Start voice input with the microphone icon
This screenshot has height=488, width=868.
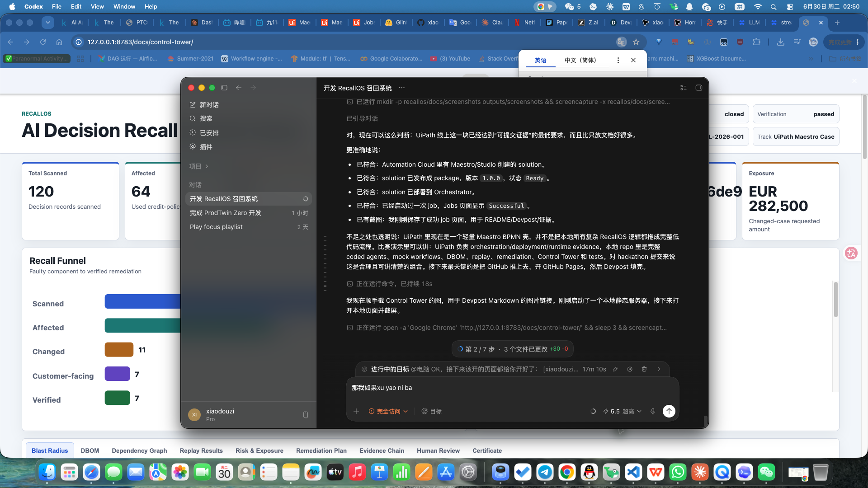tap(653, 411)
